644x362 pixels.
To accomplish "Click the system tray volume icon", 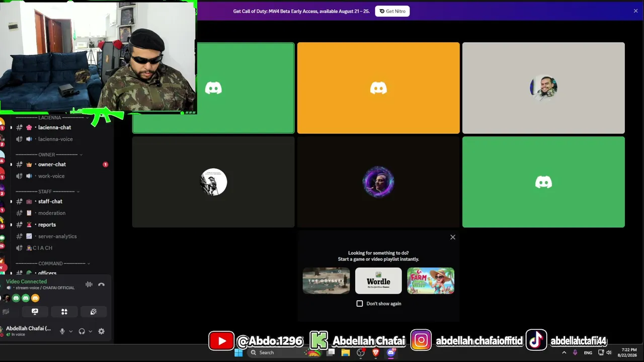I will (x=609, y=352).
